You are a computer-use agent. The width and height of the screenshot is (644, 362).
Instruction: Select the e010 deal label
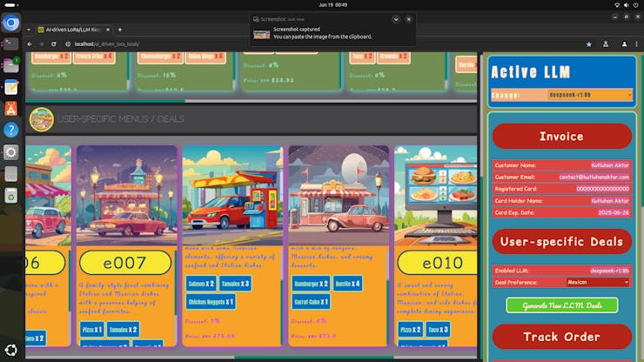(438, 263)
